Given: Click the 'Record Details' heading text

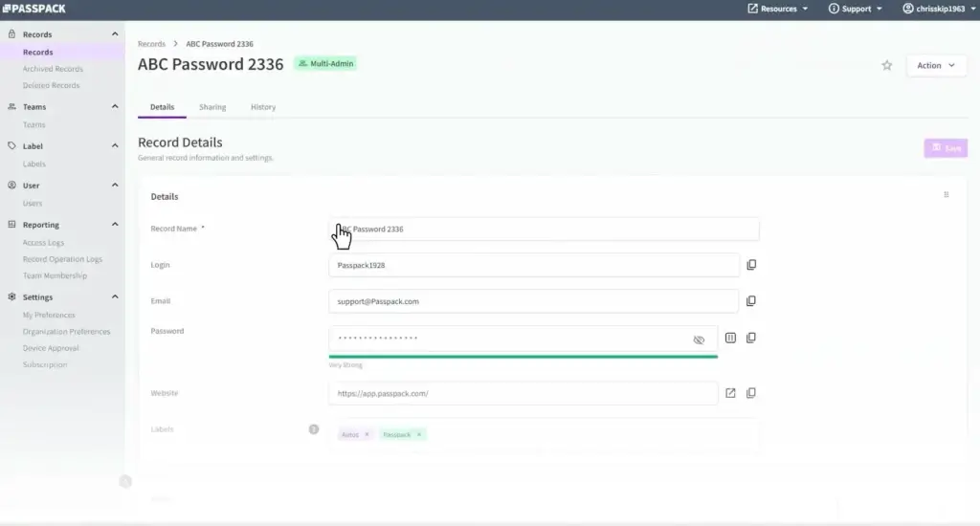Looking at the screenshot, I should pyautogui.click(x=180, y=142).
